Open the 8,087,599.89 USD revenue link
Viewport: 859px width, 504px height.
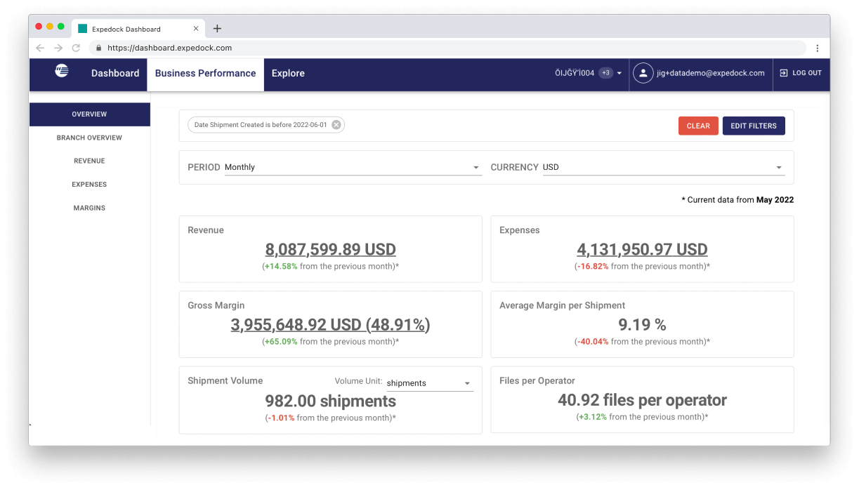pyautogui.click(x=331, y=249)
